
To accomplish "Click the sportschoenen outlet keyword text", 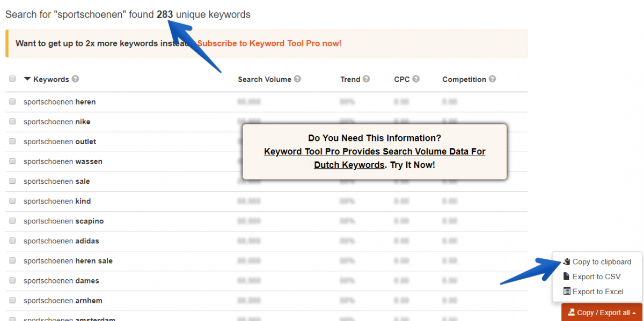I will point(60,141).
